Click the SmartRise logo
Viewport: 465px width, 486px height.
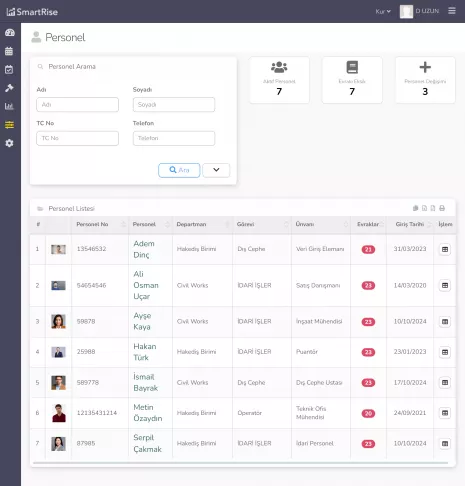pos(32,12)
